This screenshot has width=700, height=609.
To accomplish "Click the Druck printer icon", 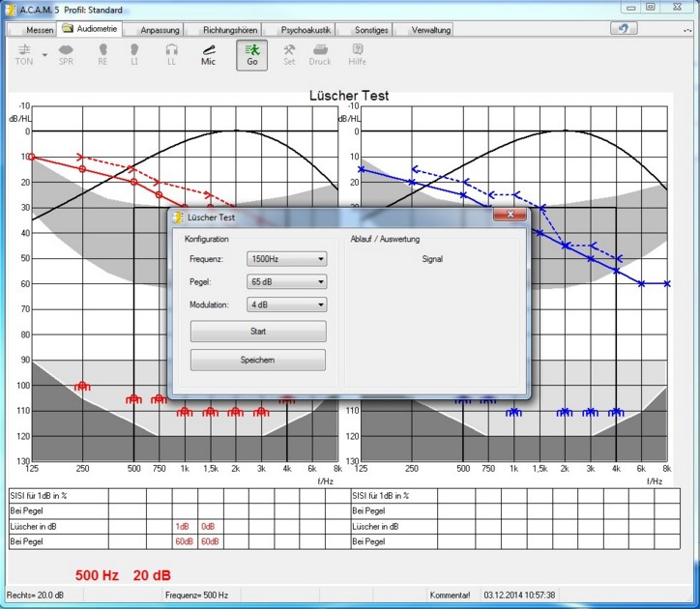I will (x=320, y=55).
